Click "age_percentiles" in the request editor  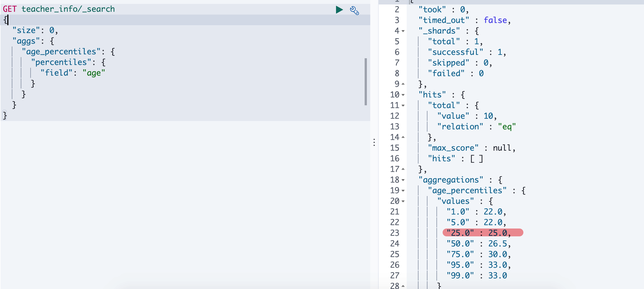61,52
